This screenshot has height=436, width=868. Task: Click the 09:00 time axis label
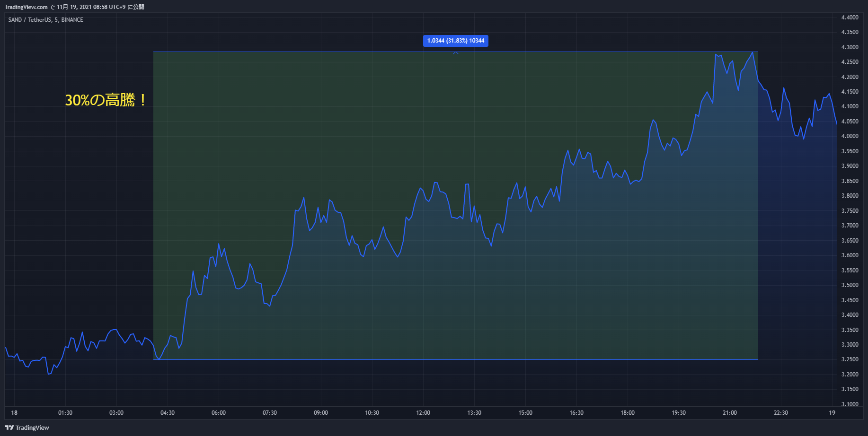pos(321,413)
